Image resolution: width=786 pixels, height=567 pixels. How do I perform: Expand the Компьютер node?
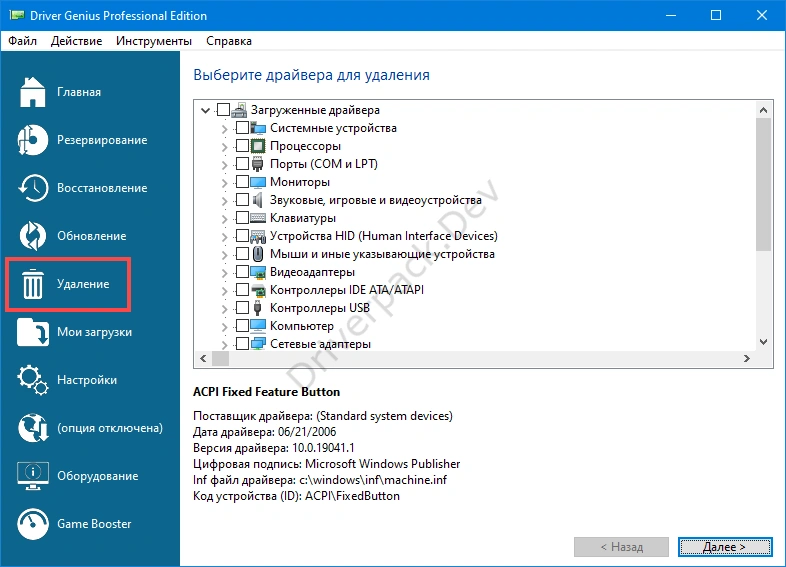tap(224, 327)
